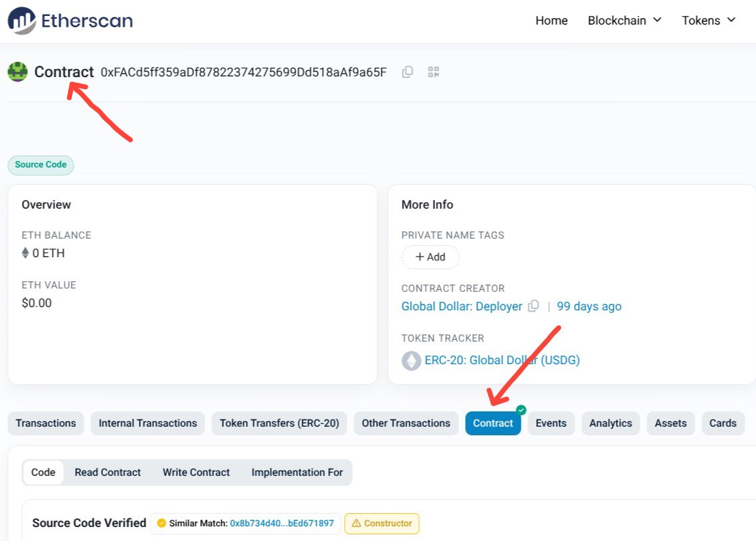Click the Overview card heading

[x=47, y=205]
